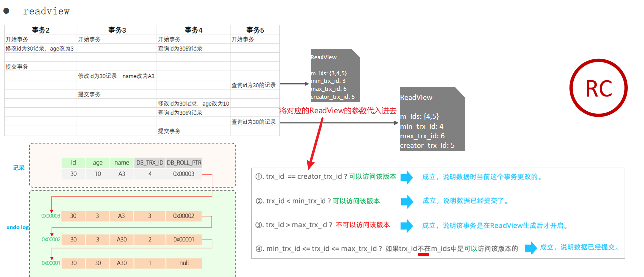Click the blue arrow after trx_id > max_trx_id
644x277 pixels.
click(407, 225)
